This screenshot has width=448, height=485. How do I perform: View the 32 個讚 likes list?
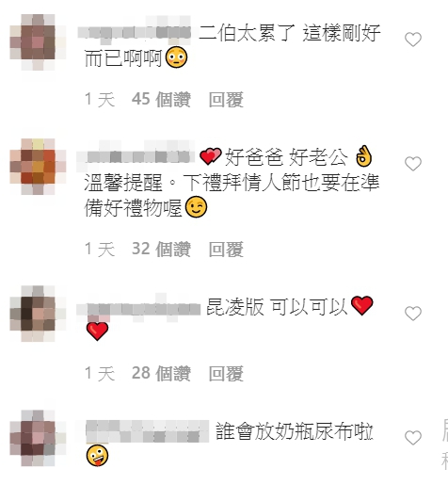161,250
